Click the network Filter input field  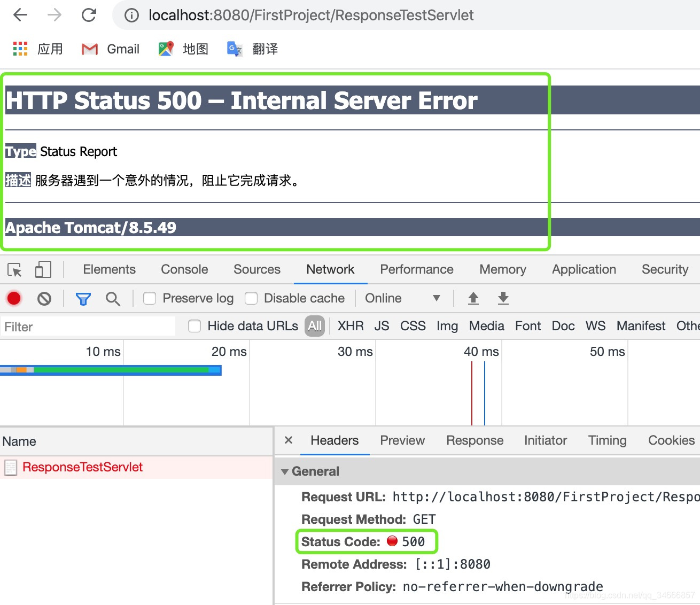pos(88,327)
